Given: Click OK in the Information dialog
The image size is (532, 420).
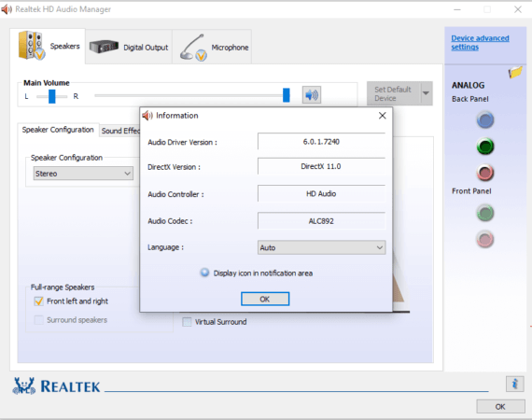Looking at the screenshot, I should tap(265, 299).
